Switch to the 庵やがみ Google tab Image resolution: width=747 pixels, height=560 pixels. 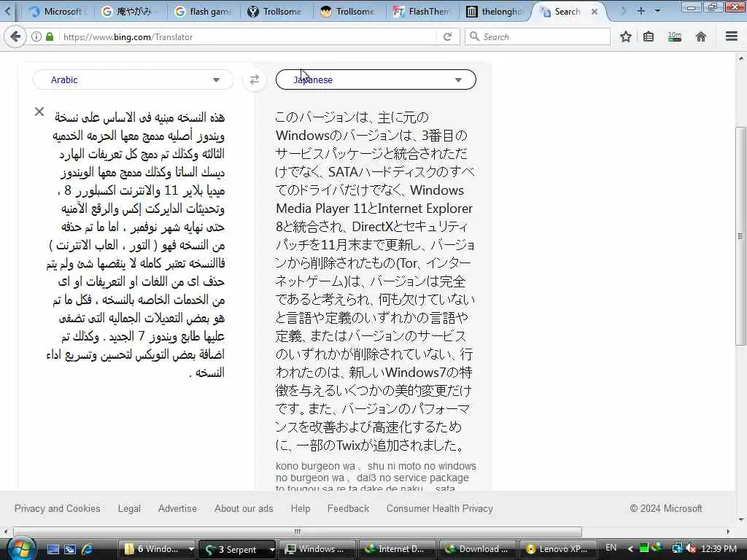[x=130, y=12]
